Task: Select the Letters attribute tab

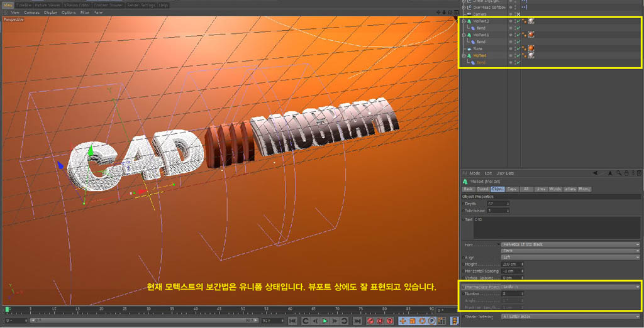Action: 570,189
